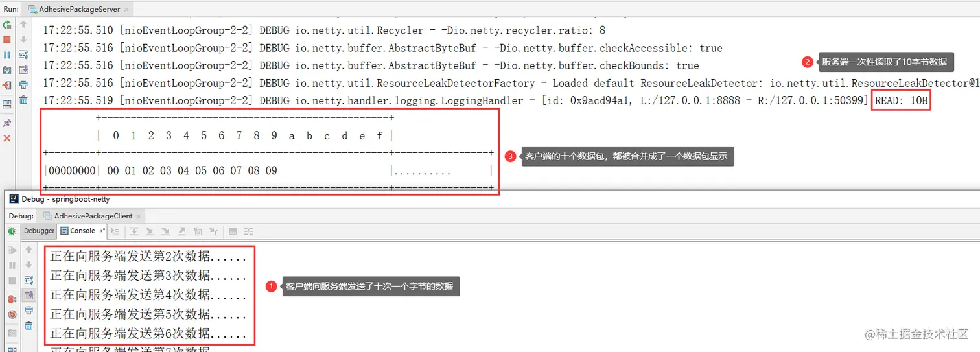Toggle Mute Breakpoints in Debug panel
This screenshot has width=980, height=352.
click(12, 314)
